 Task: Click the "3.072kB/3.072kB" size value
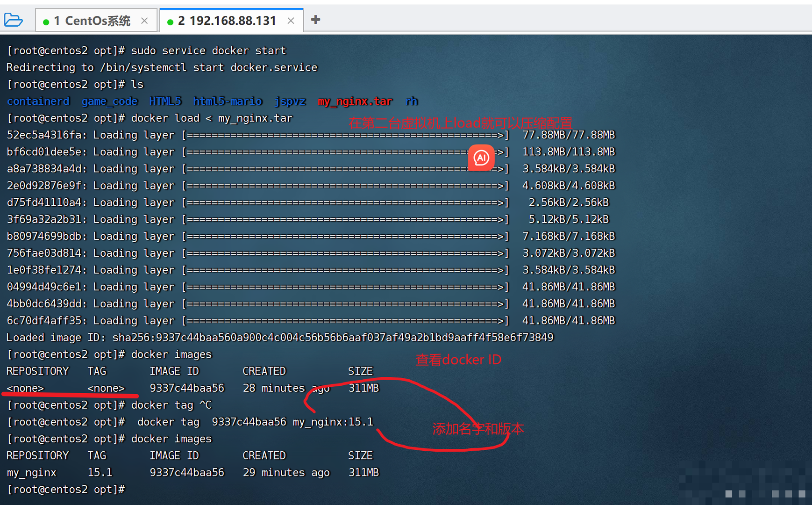(569, 252)
